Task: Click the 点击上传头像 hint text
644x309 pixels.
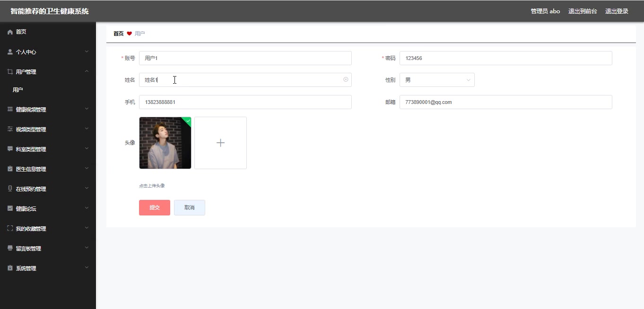Action: pos(152,186)
